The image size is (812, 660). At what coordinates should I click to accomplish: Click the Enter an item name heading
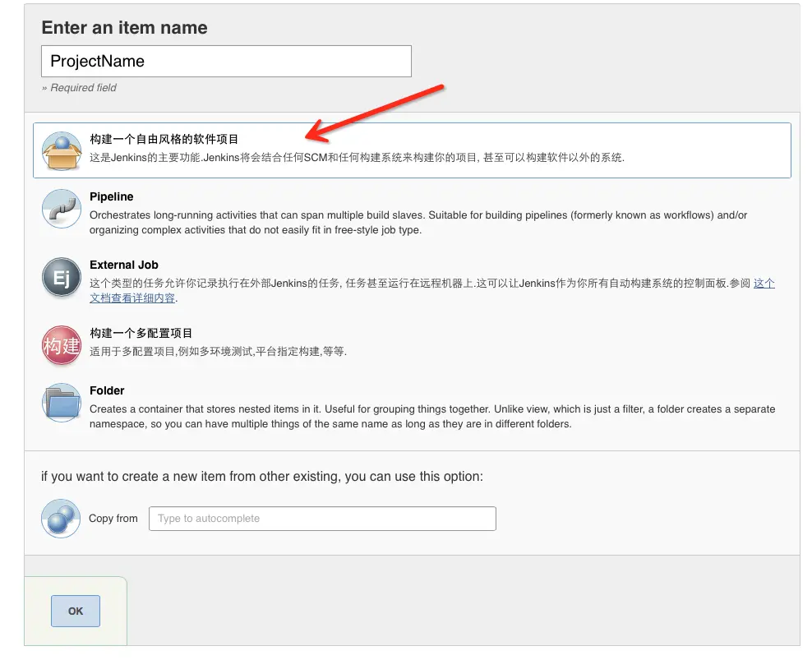point(124,27)
